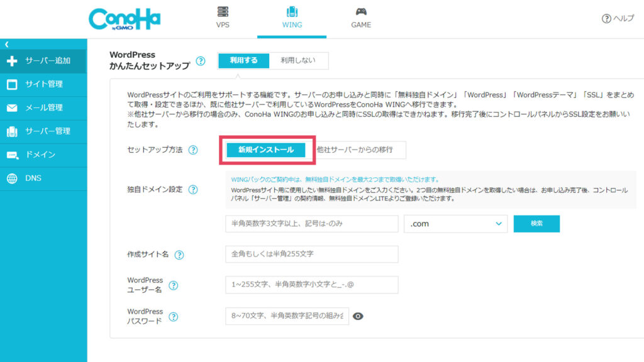The width and height of the screenshot is (644, 362).
Task: Go to サイト管理 menu item
Action: coord(43,84)
